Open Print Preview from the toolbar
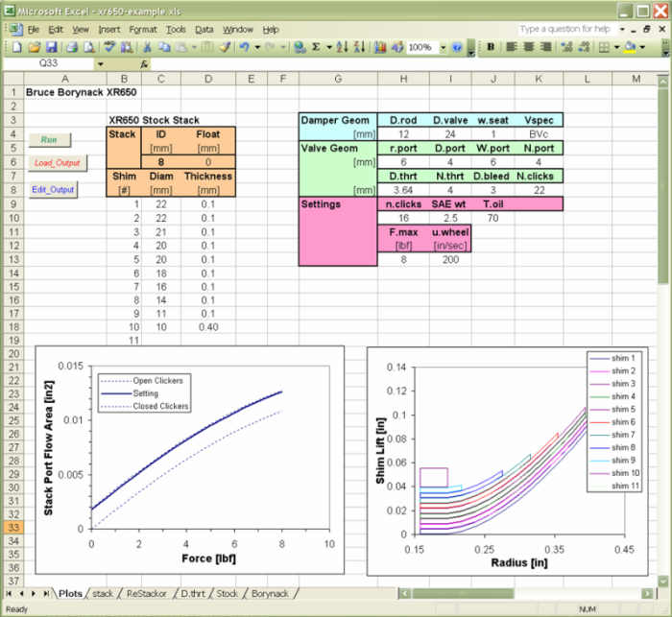672x617 pixels. click(88, 47)
